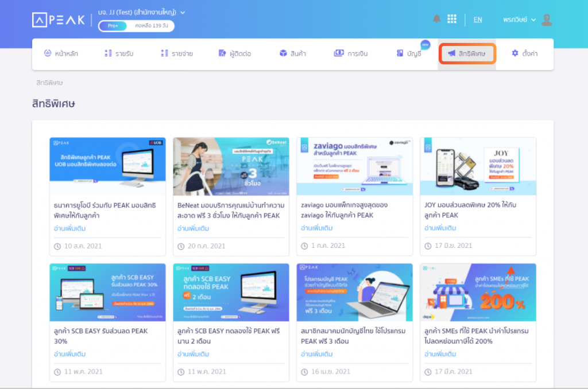Switch language to EN
The height and width of the screenshot is (389, 588).
[478, 20]
